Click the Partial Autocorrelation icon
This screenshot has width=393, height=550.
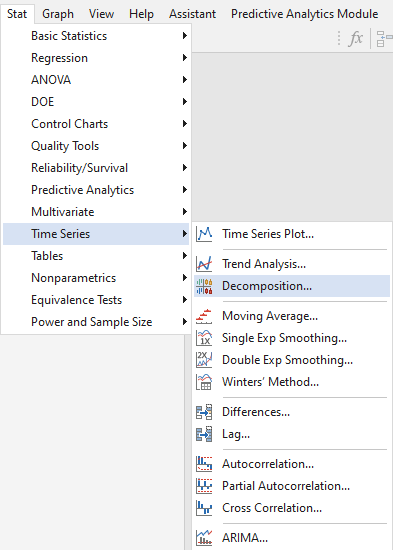(204, 486)
